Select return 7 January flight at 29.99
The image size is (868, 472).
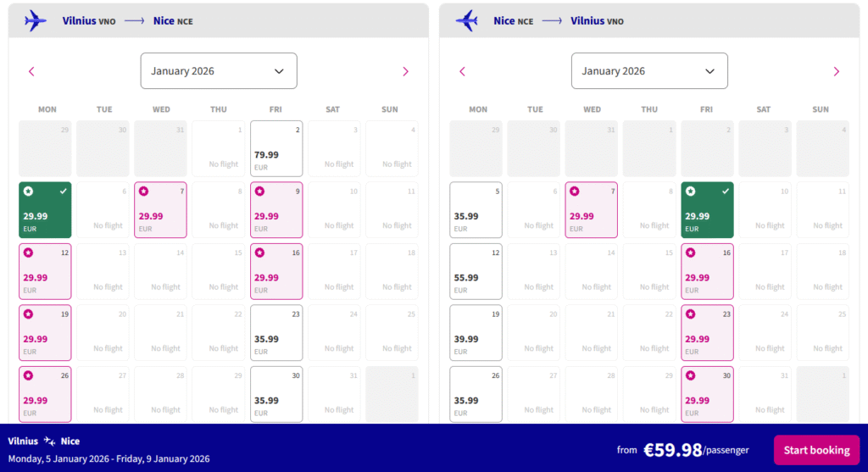pyautogui.click(x=591, y=210)
